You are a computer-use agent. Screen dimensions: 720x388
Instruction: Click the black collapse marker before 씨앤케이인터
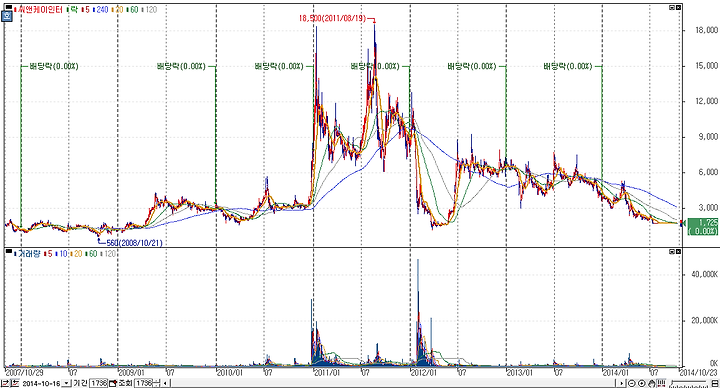[x=8, y=7]
